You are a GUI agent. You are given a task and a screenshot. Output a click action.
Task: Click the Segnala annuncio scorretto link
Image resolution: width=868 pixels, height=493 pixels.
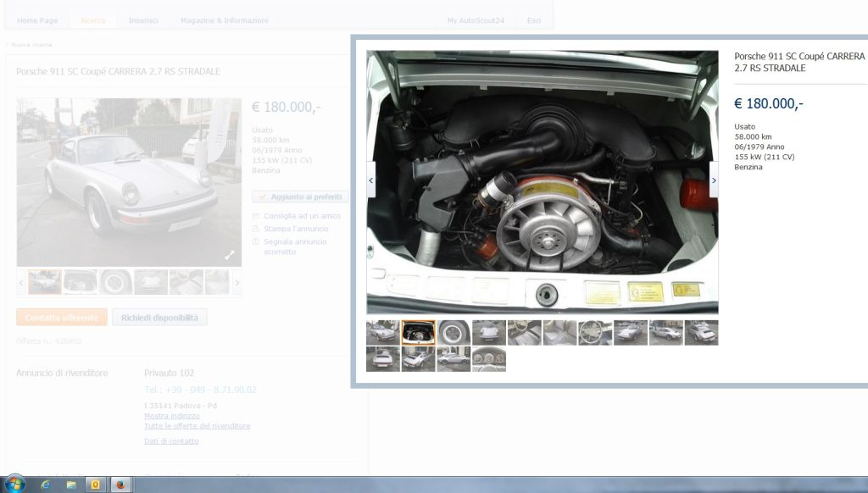click(x=295, y=246)
